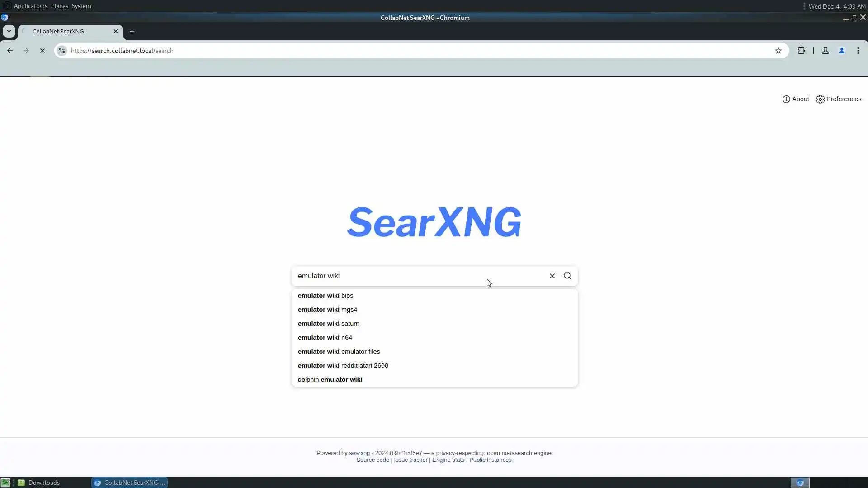Open the browser profile avatar icon
The image size is (868, 488).
click(x=841, y=51)
